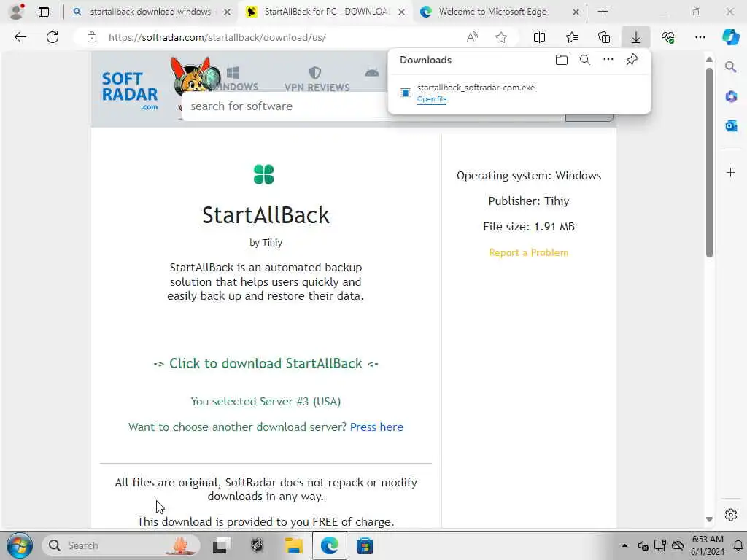
Task: Click the address bar URL
Action: coord(217,37)
